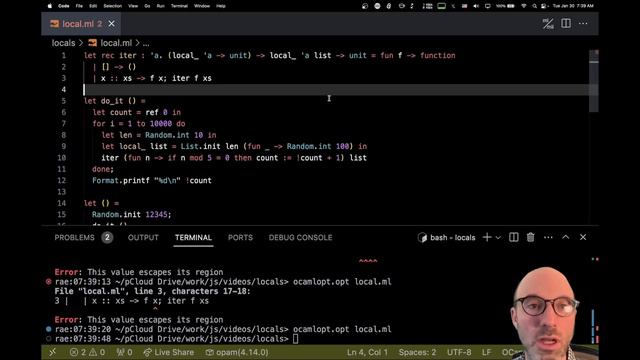Click forwarded ports indicator showing 0
The height and width of the screenshot is (360, 640).
click(124, 352)
